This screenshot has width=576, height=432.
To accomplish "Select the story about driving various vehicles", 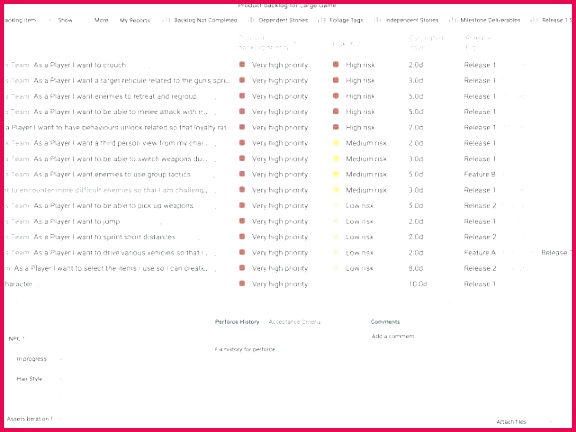I will tap(121, 253).
